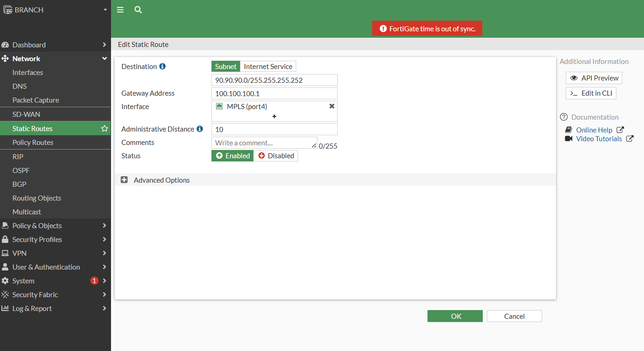Screen dimensions: 644x351
Task: Toggle the hamburger menu icon
Action: (x=120, y=10)
